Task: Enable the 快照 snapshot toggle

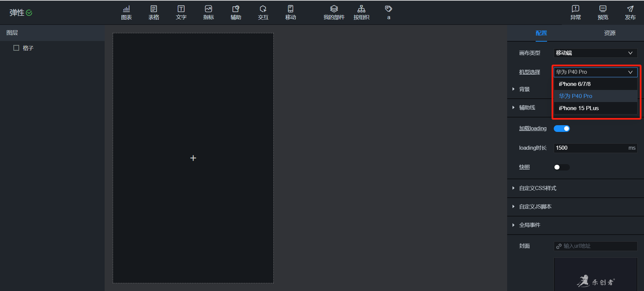Action: tap(562, 167)
